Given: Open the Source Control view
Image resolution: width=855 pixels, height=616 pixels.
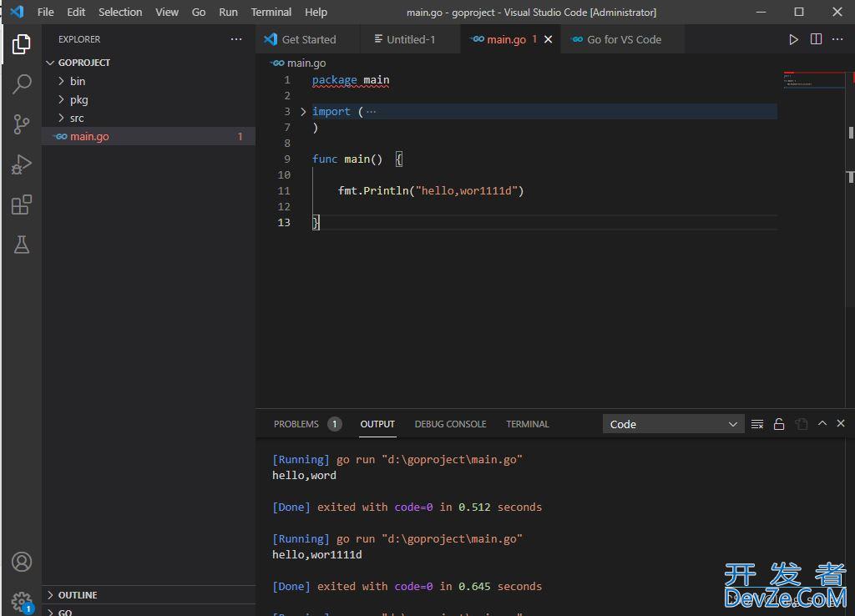Looking at the screenshot, I should [x=21, y=124].
